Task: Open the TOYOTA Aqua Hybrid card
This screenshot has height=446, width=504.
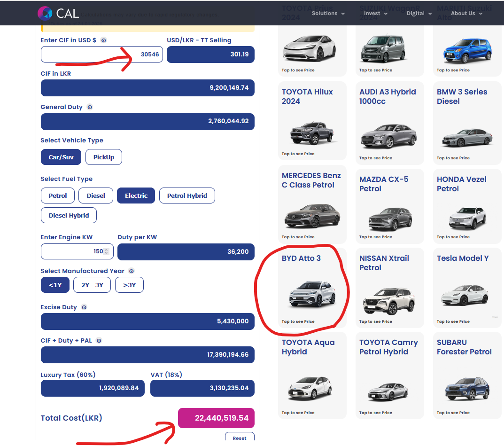Action: coord(312,376)
